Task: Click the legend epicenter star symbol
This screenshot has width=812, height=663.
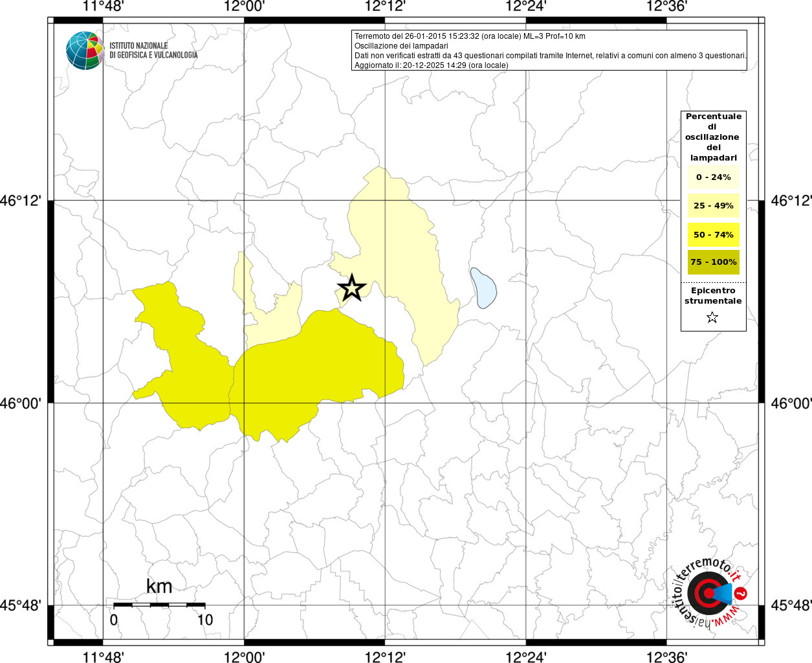Action: pos(712,317)
